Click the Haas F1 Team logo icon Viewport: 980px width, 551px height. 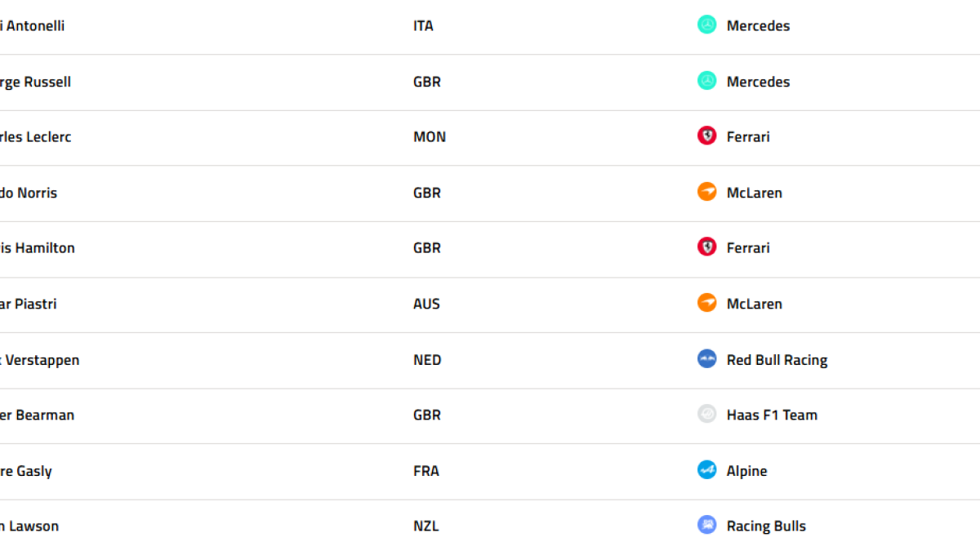707,415
